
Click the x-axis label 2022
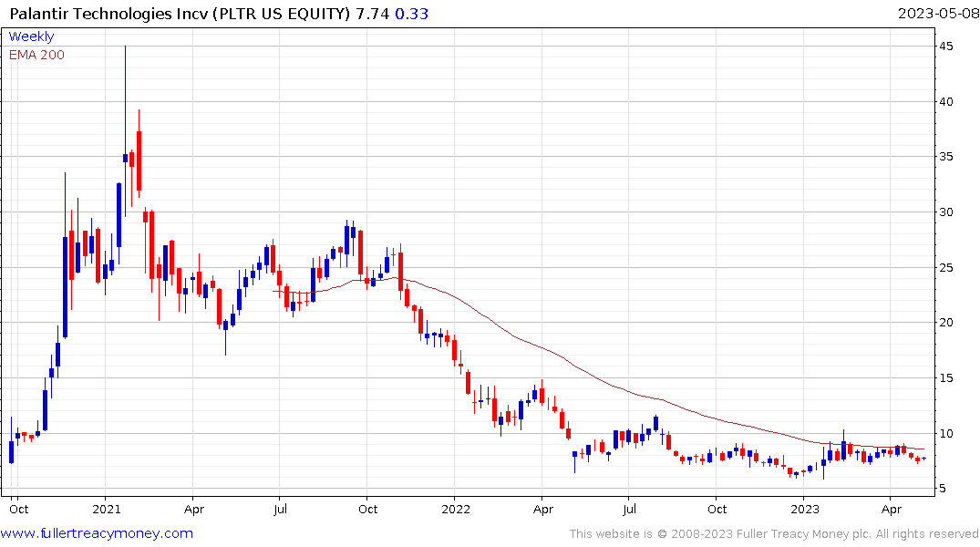(456, 509)
